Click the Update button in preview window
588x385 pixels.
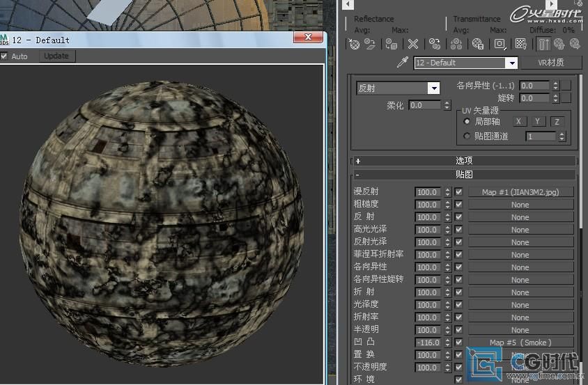(x=56, y=56)
